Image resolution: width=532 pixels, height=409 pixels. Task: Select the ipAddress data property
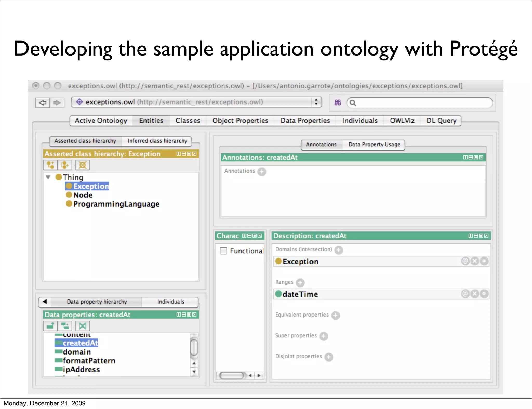click(77, 370)
